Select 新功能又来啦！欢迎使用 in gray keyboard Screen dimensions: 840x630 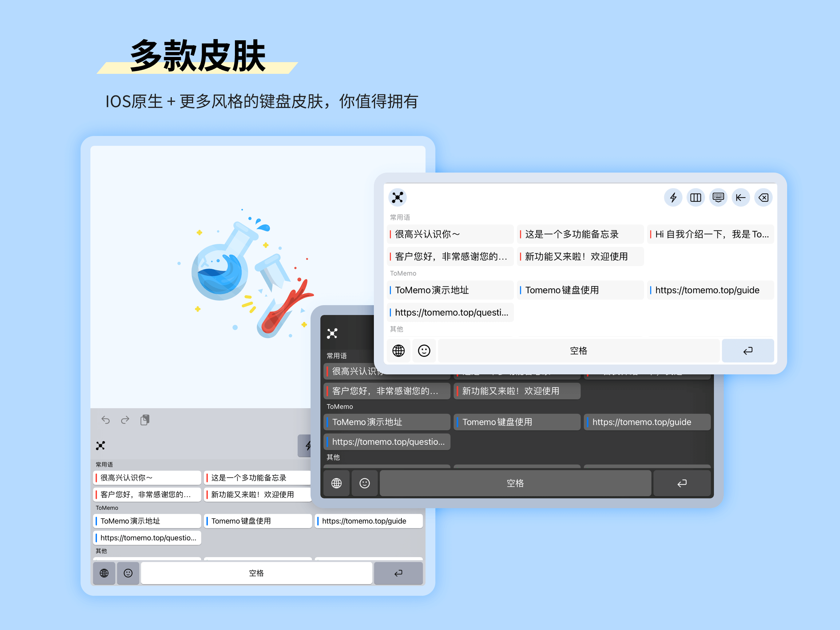pyautogui.click(x=257, y=494)
